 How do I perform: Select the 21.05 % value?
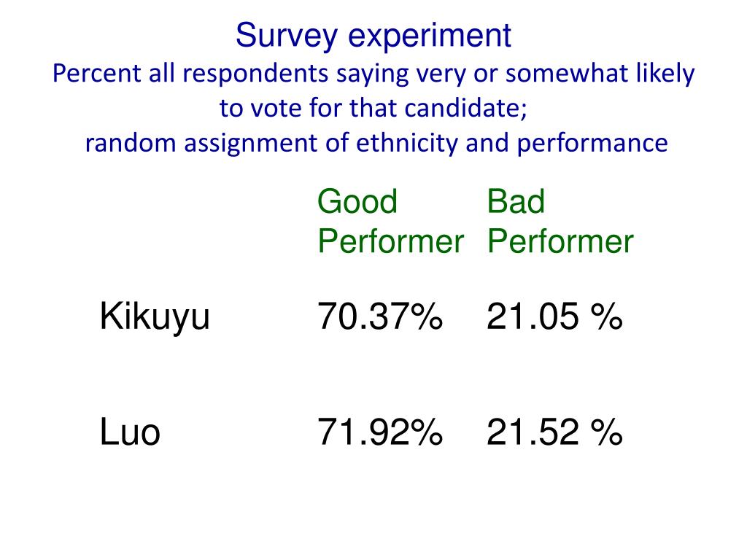554,316
